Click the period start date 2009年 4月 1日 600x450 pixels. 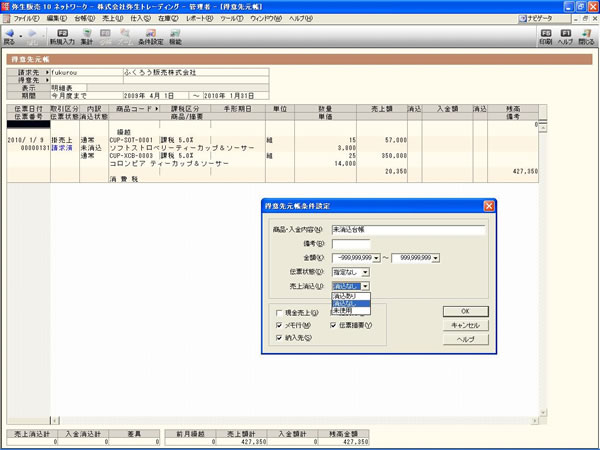pyautogui.click(x=155, y=96)
